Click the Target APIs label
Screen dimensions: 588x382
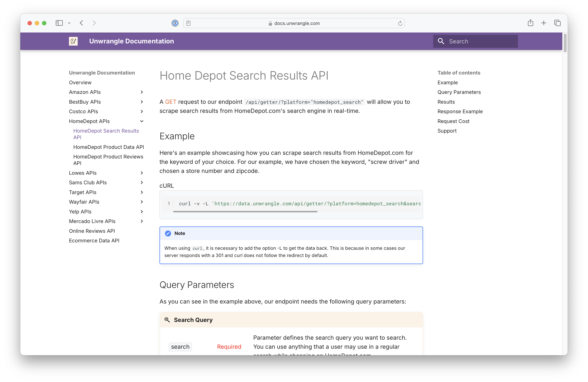83,192
